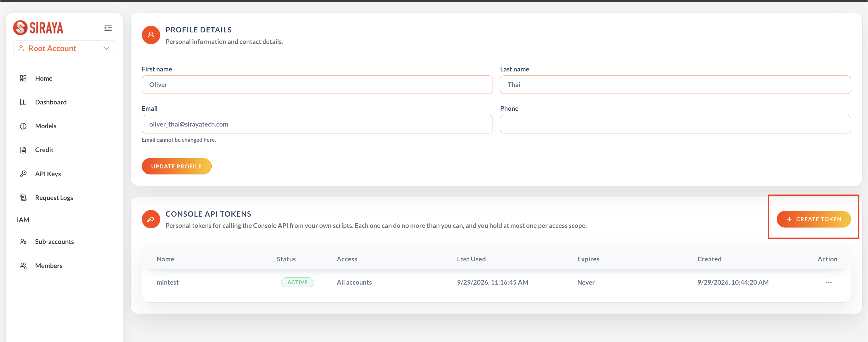Click the person icon in the Root Account selector

(21, 48)
